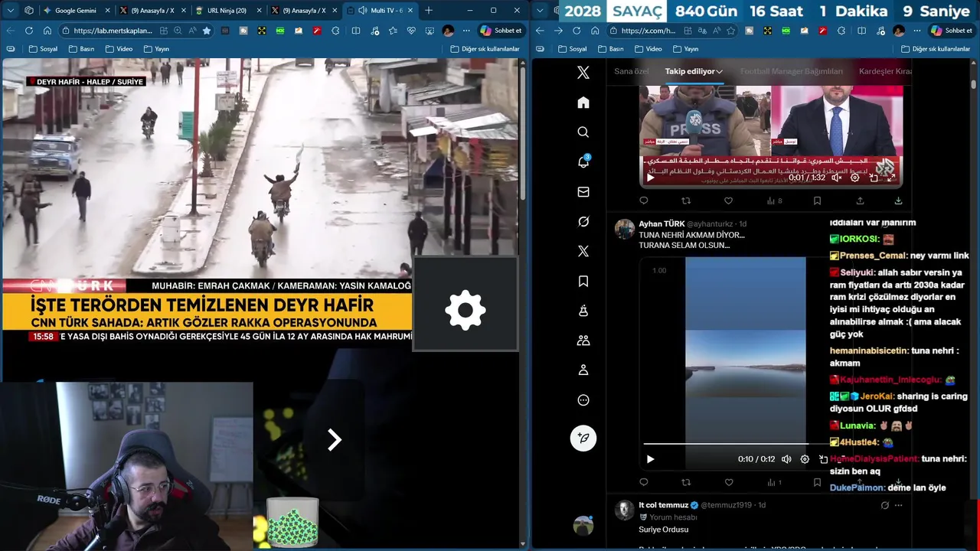Open Ayhan TÜRK's profile name link
The image size is (980, 551).
(661, 224)
